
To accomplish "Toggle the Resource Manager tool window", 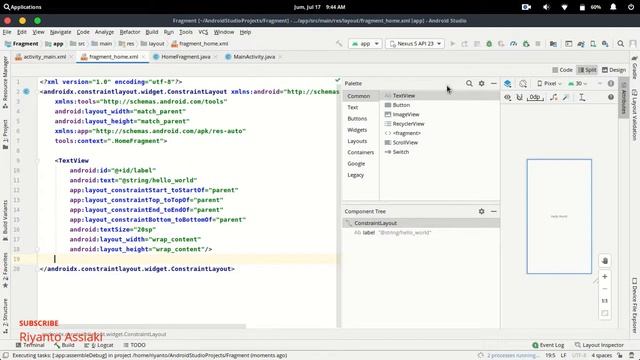I will [5, 82].
